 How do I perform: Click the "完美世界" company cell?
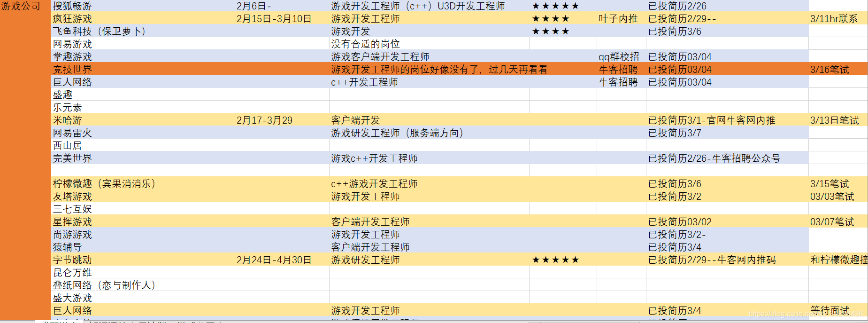143,158
